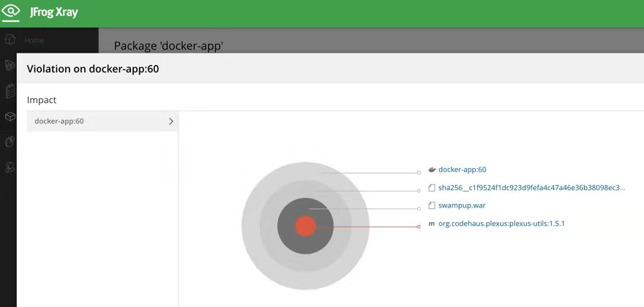The width and height of the screenshot is (644, 307).
Task: Click the dimmed Home sidebar label
Action: pos(34,40)
